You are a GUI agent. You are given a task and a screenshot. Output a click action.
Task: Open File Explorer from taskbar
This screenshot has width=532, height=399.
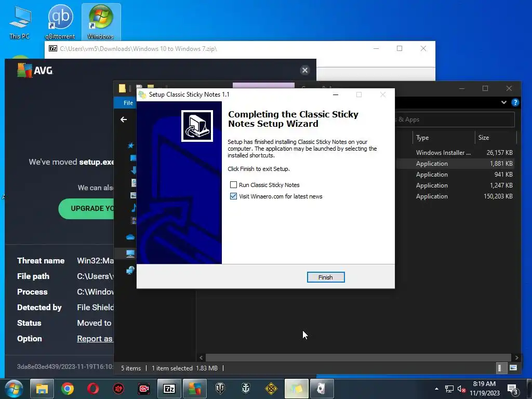[42, 389]
